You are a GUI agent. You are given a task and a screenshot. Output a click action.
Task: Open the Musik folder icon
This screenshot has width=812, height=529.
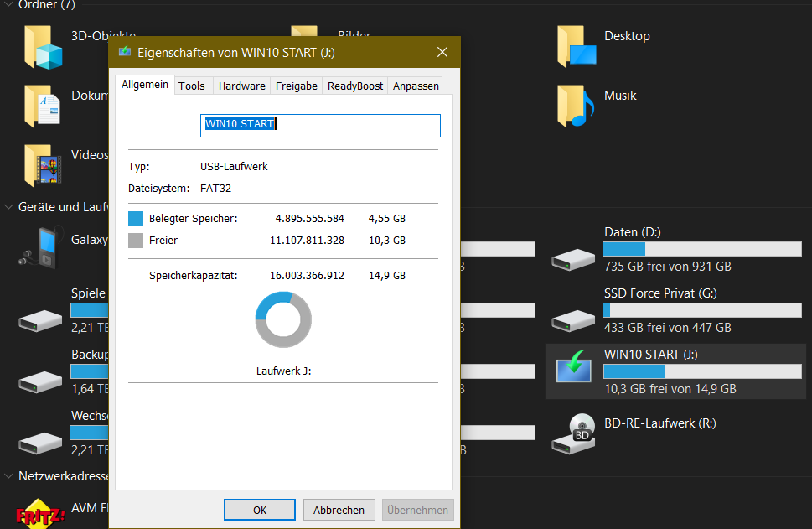click(x=576, y=106)
